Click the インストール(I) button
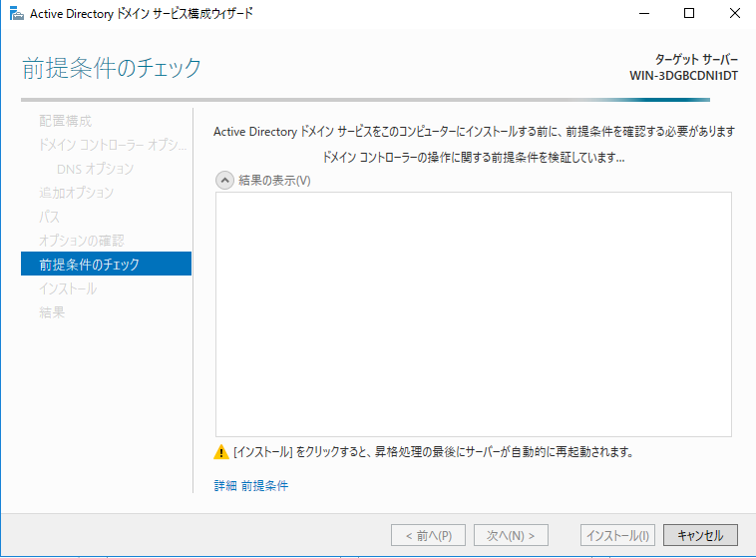The height and width of the screenshot is (558, 756). pyautogui.click(x=617, y=535)
